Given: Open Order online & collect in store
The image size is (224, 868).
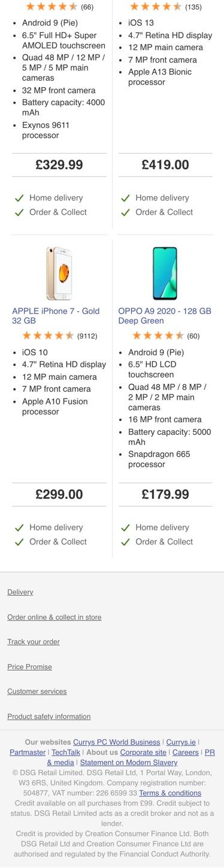Looking at the screenshot, I should point(55,617).
